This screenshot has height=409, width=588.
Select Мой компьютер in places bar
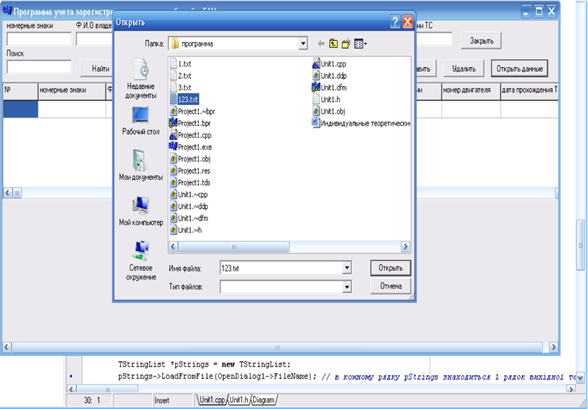click(141, 211)
